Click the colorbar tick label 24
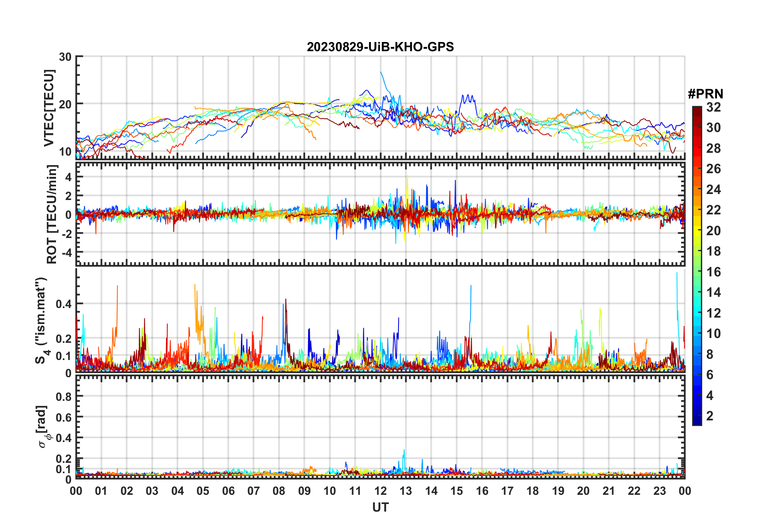 pos(713,189)
